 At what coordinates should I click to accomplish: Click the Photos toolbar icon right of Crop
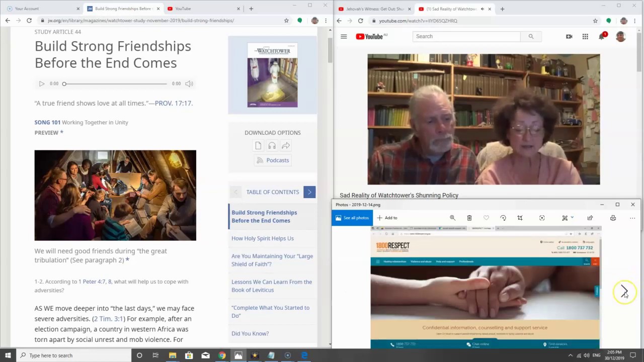[x=542, y=218]
